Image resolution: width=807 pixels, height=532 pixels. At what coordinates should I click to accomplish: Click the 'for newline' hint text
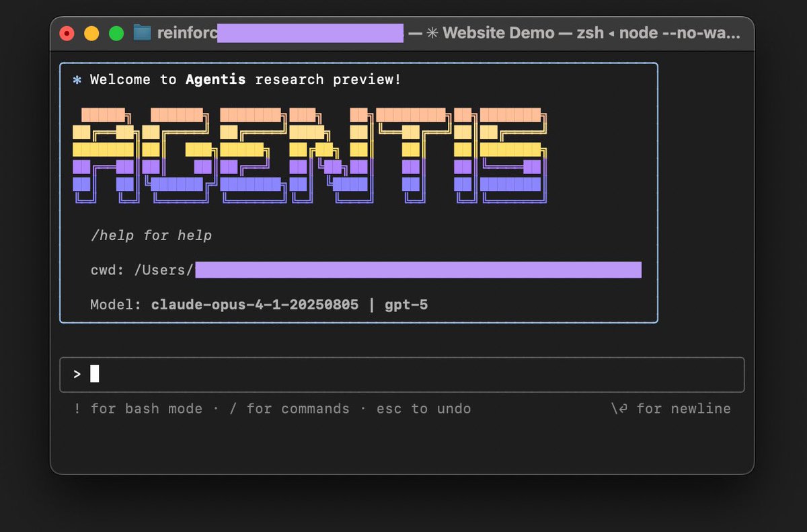coord(683,408)
